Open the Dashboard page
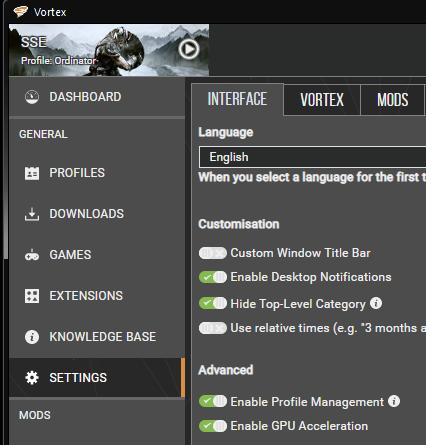Viewport: 426px width, 445px height. pyautogui.click(x=97, y=97)
